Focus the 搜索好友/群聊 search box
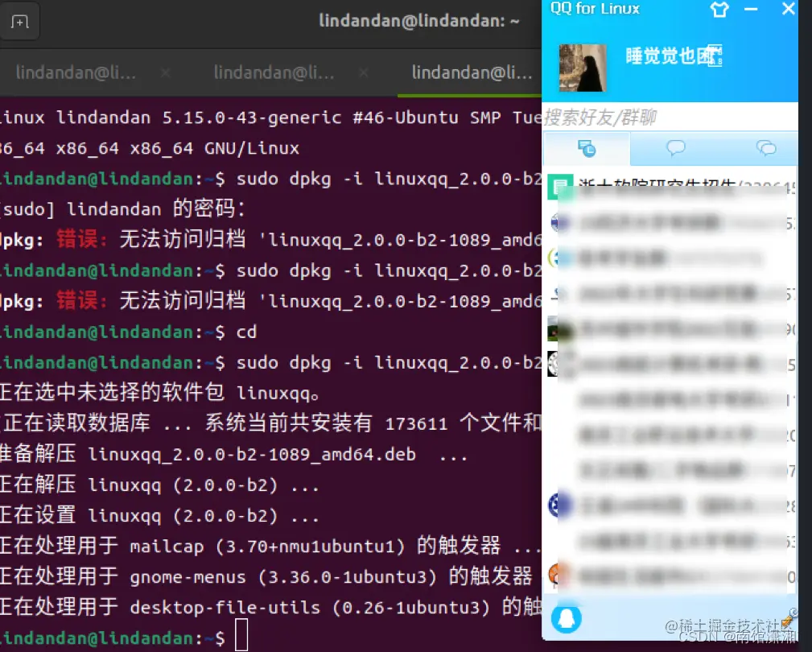The height and width of the screenshot is (652, 812). (x=670, y=117)
